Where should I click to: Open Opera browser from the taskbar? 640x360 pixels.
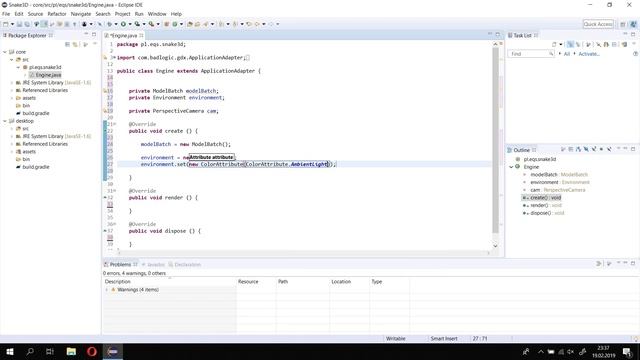point(92,351)
